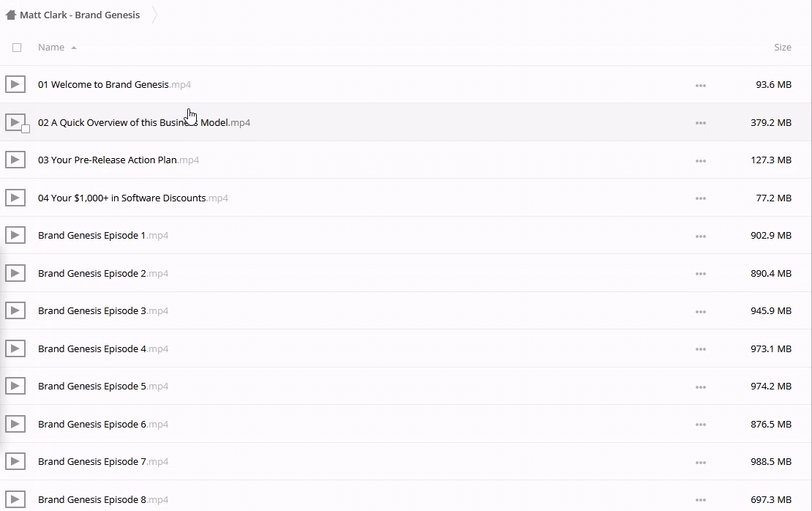Sort files by the Size column header
812x511 pixels.
pyautogui.click(x=782, y=48)
